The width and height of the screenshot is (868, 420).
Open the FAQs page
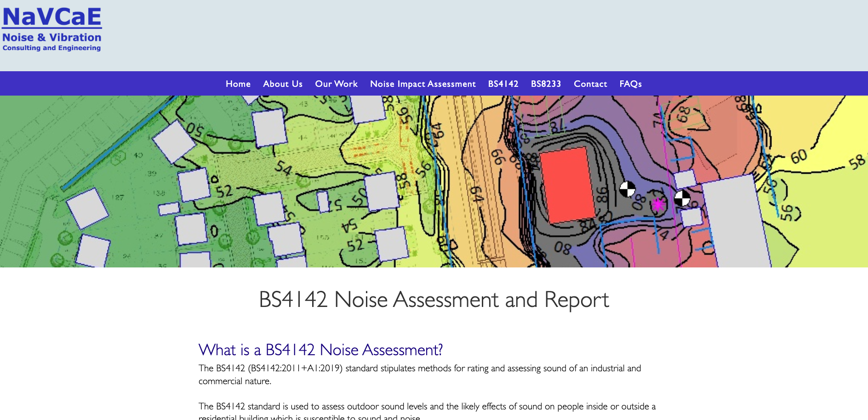tap(630, 84)
